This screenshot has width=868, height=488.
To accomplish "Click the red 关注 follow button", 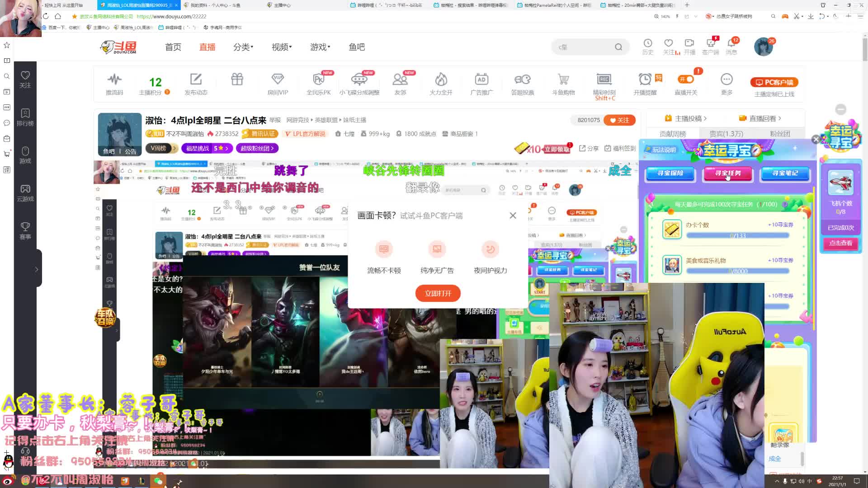I will 619,120.
